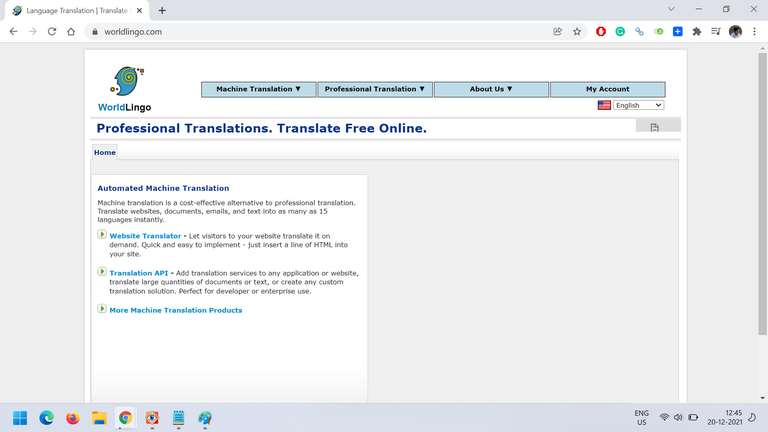This screenshot has width=768, height=432.
Task: Open File Explorer from taskbar
Action: [x=99, y=418]
